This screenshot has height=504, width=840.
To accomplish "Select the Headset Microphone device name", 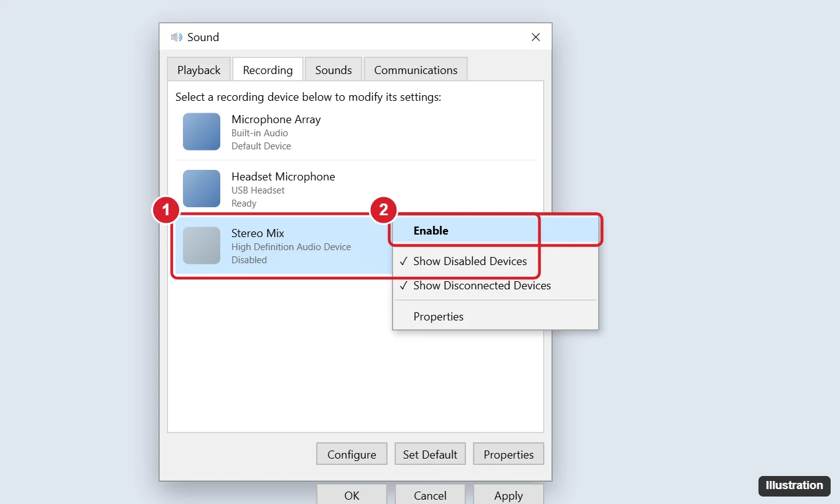I will click(x=283, y=177).
